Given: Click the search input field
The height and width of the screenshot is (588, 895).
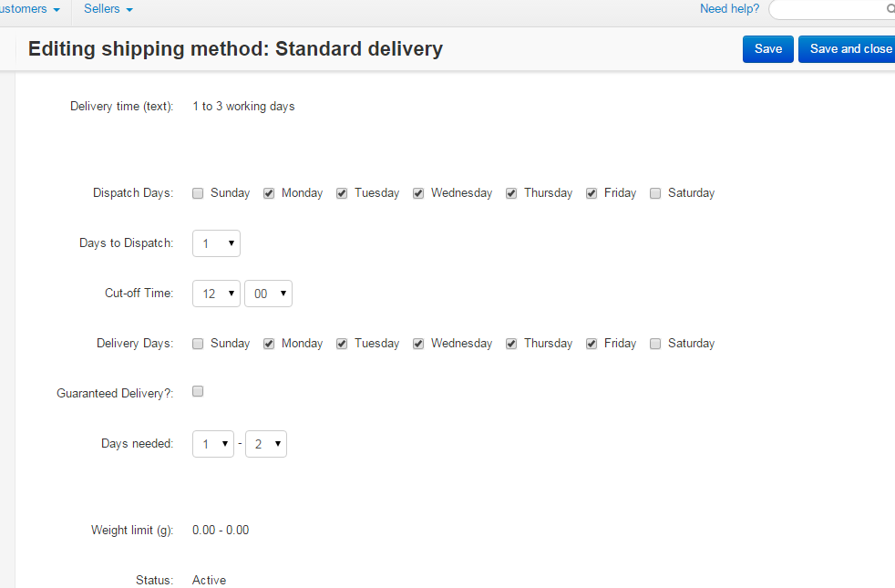Looking at the screenshot, I should (825, 9).
